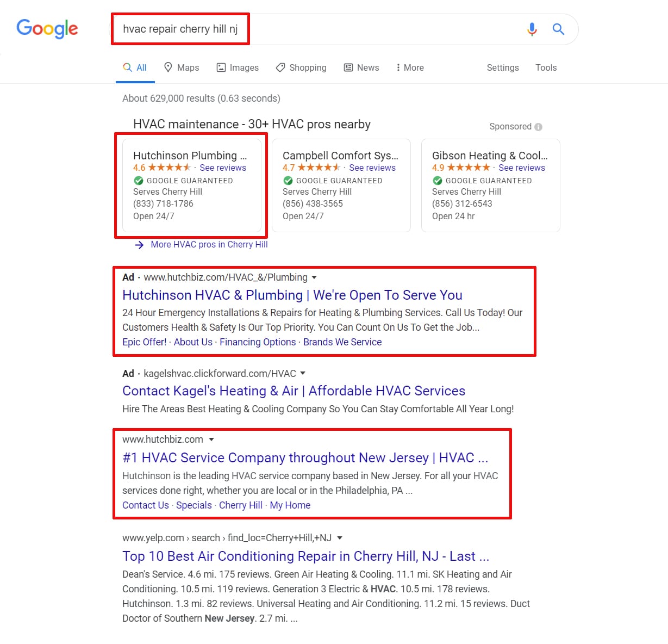Click the kagelshvac.clickforward.com/HVAC ad URL
Image resolution: width=668 pixels, height=644 pixels.
(220, 374)
